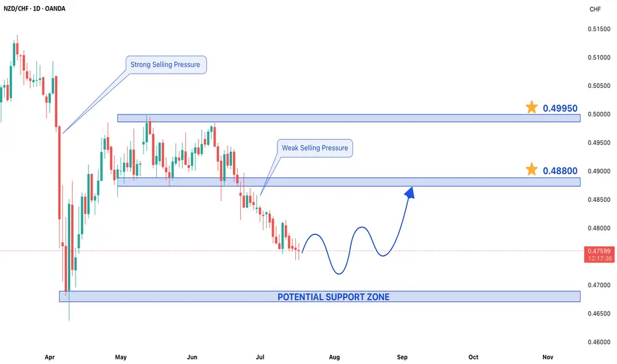Click the POTENTIAL SUPPORT ZONE label

click(x=333, y=297)
